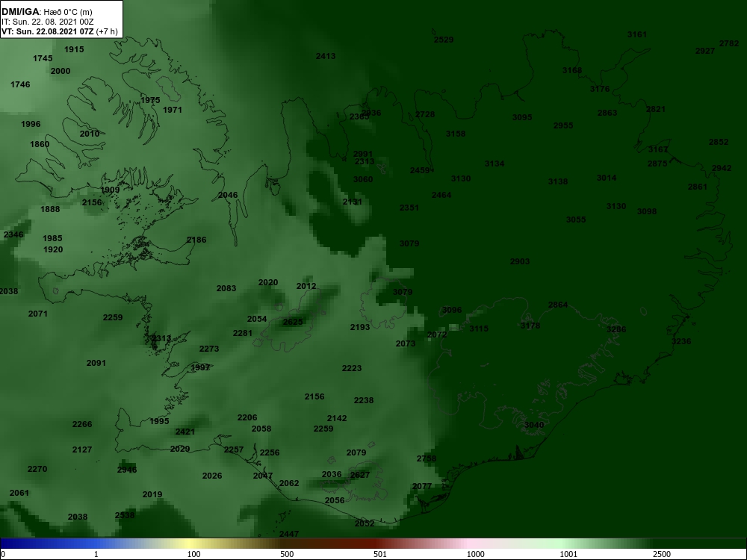Select the map value 2091
The height and width of the screenshot is (560, 747).
point(96,364)
